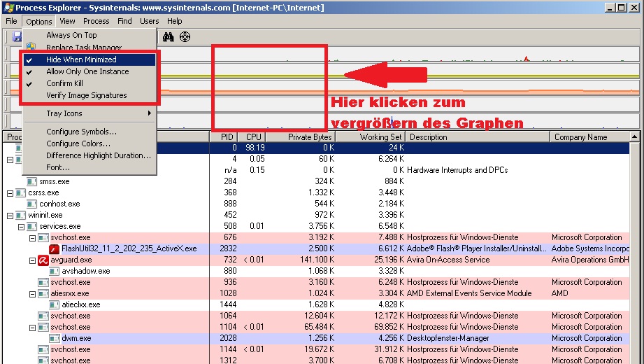
Task: Enable Verify Image Signatures option
Action: 90,95
